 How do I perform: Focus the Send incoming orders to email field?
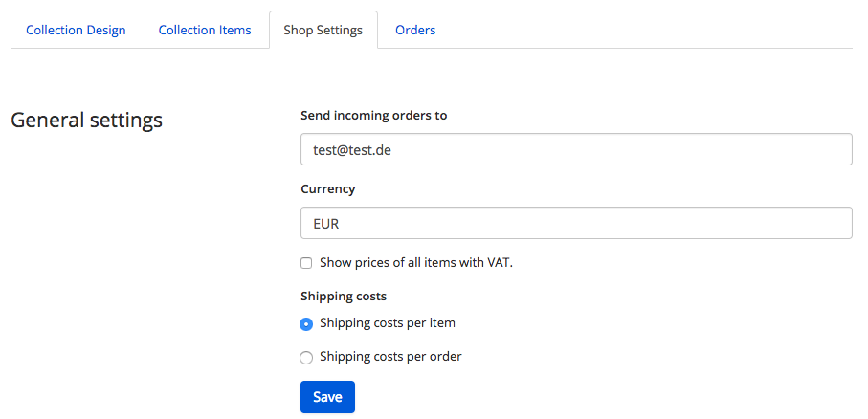point(576,149)
